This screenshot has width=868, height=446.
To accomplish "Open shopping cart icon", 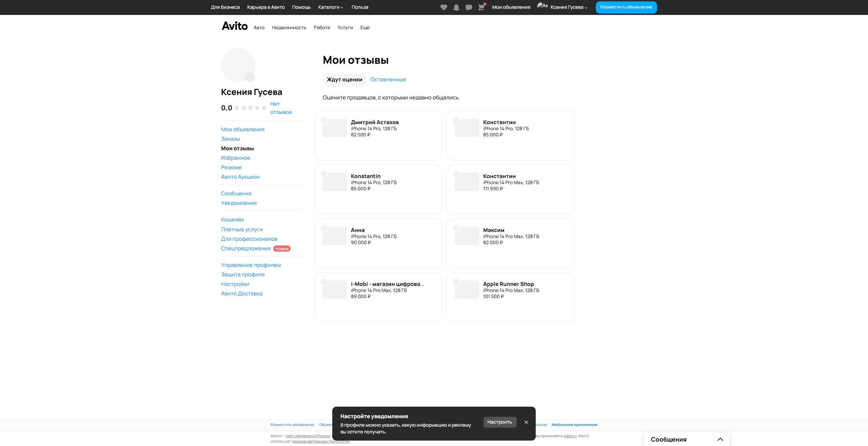I will [481, 7].
